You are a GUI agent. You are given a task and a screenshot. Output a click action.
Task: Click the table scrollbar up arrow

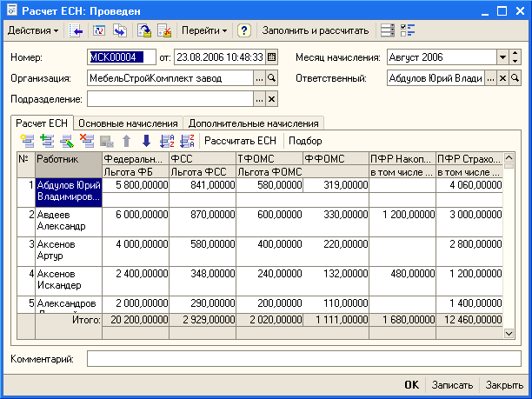(x=509, y=157)
